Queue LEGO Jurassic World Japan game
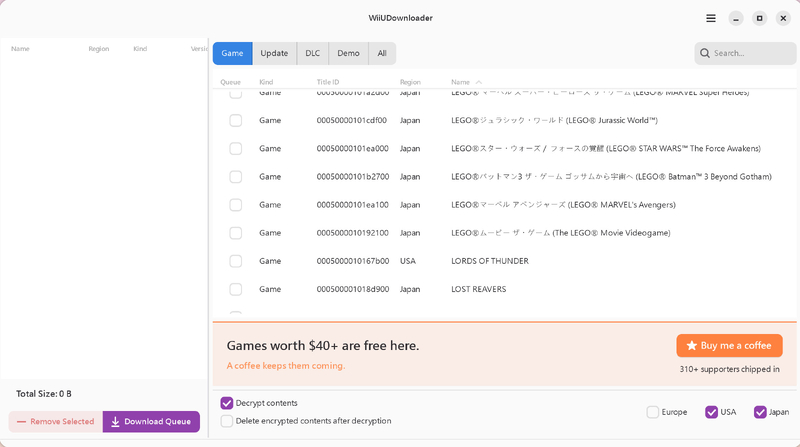 [x=235, y=120]
